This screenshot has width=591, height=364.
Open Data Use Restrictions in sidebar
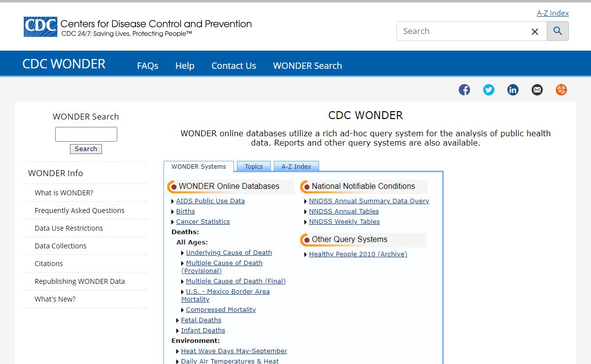pyautogui.click(x=69, y=228)
